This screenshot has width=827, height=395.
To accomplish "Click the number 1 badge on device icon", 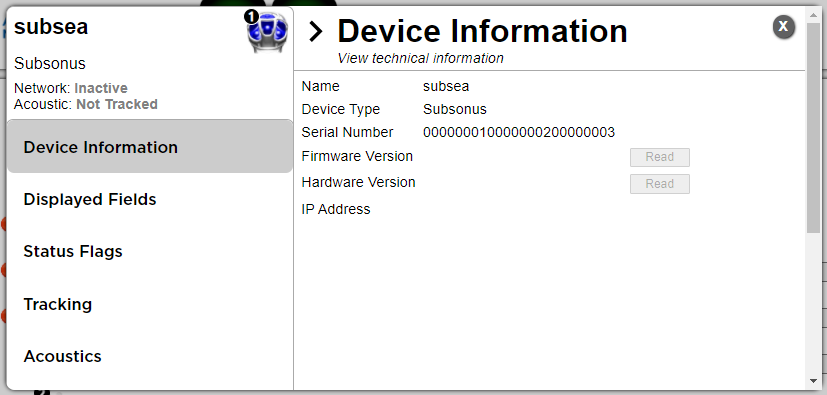I will pos(252,17).
